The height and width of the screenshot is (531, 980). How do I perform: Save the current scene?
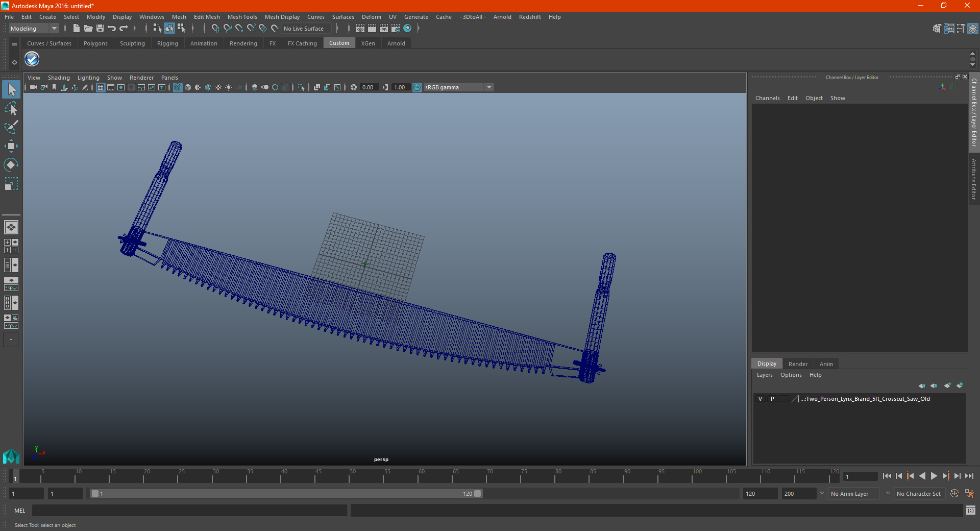(x=100, y=29)
